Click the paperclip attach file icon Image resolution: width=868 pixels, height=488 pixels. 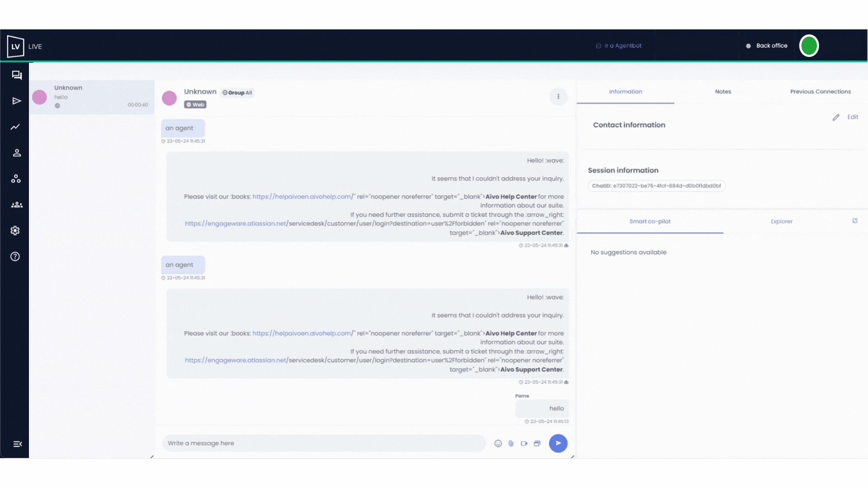point(511,443)
